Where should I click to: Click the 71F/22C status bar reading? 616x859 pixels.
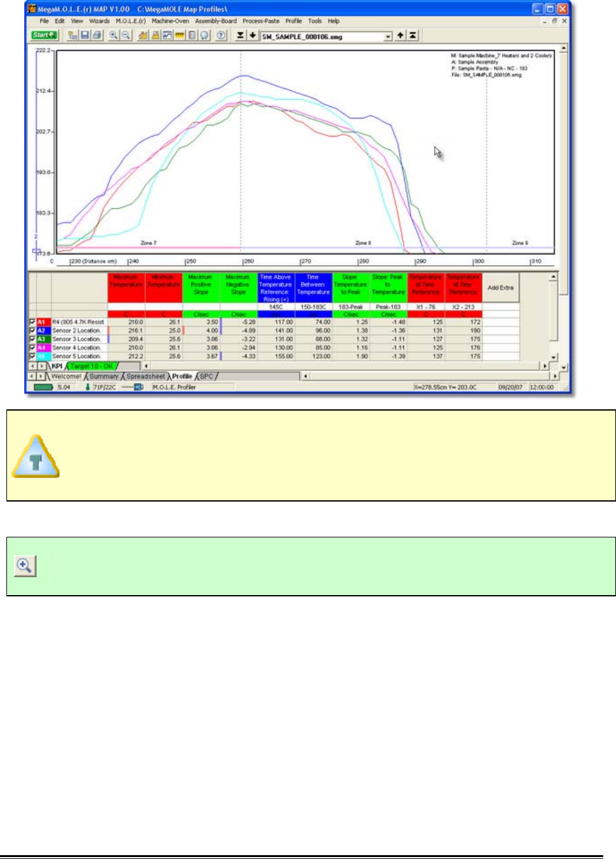pos(104,388)
